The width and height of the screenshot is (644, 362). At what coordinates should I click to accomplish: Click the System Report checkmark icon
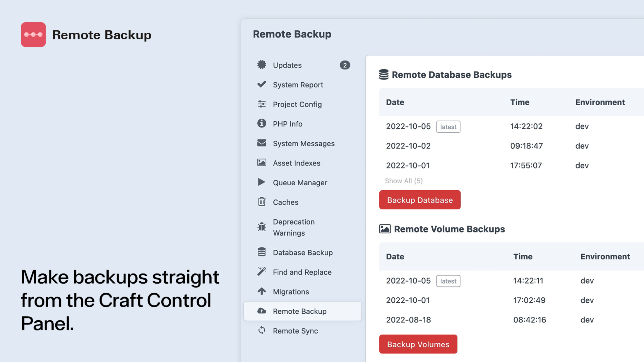coord(262,84)
